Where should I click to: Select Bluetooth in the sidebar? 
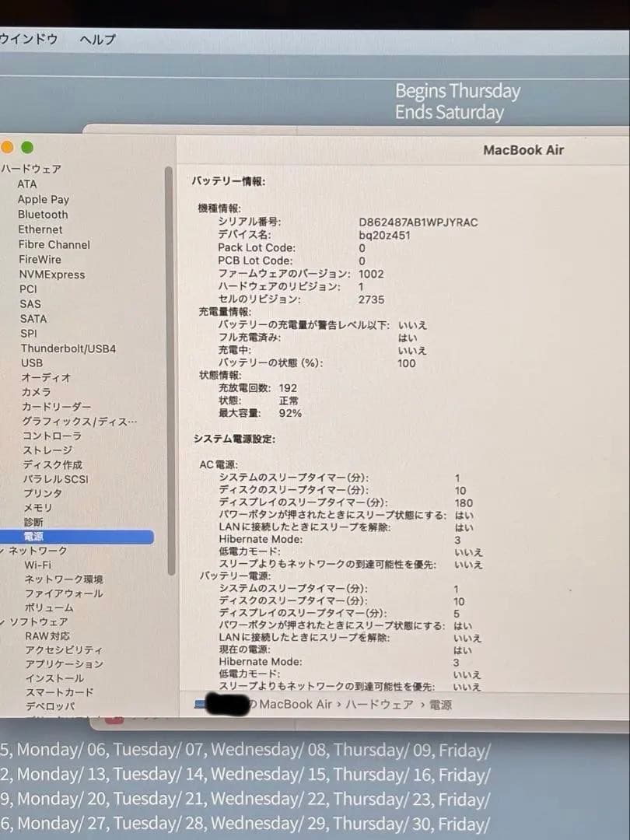click(42, 214)
